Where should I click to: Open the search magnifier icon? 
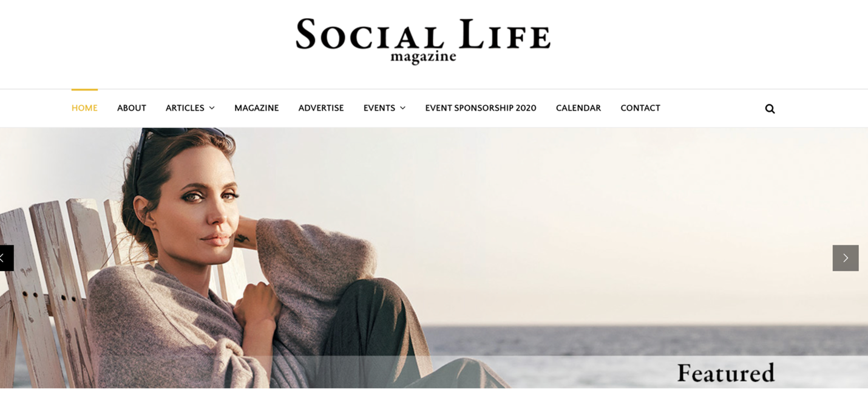pyautogui.click(x=770, y=109)
